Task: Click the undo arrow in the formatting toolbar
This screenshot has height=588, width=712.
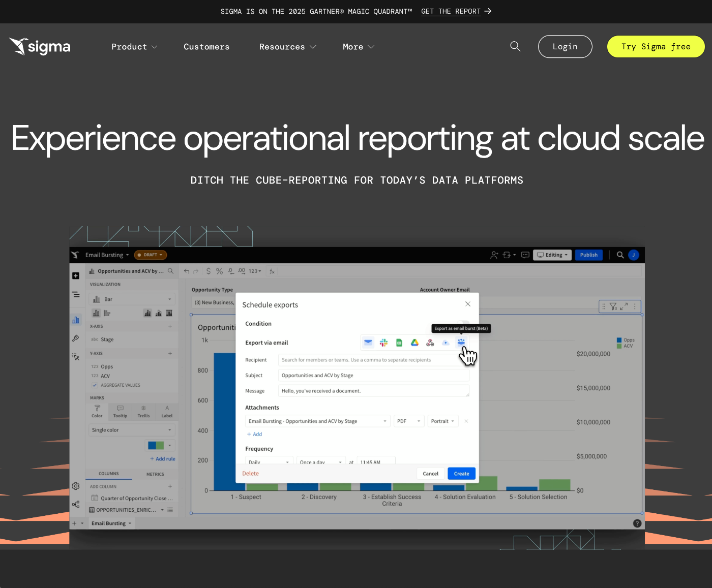Action: 187,271
